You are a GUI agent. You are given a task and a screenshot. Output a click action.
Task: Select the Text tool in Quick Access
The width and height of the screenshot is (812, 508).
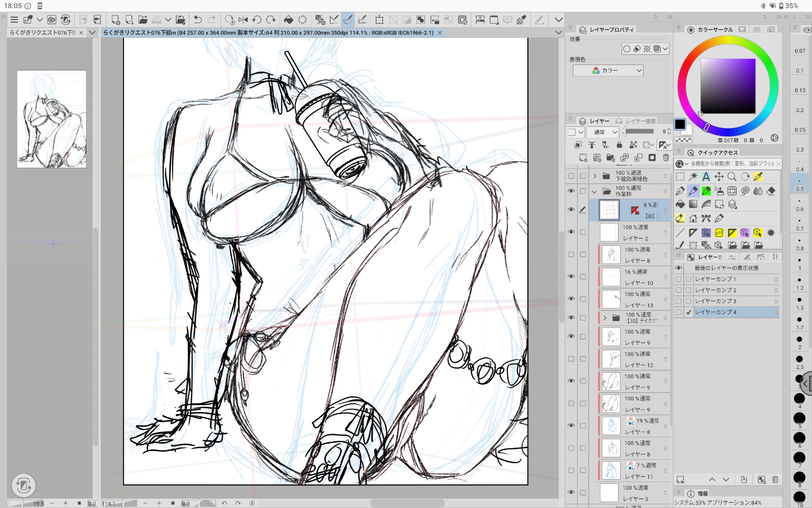(706, 177)
